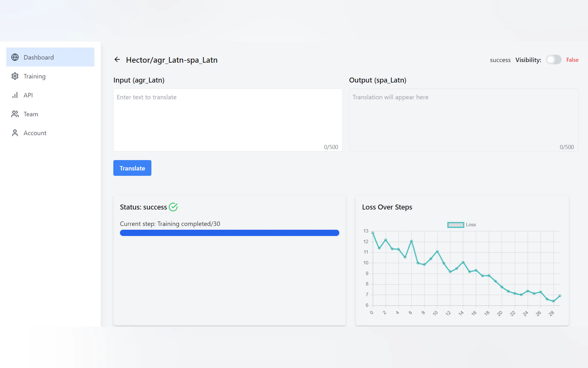Click the Team people icon
The height and width of the screenshot is (368, 588).
click(x=15, y=114)
